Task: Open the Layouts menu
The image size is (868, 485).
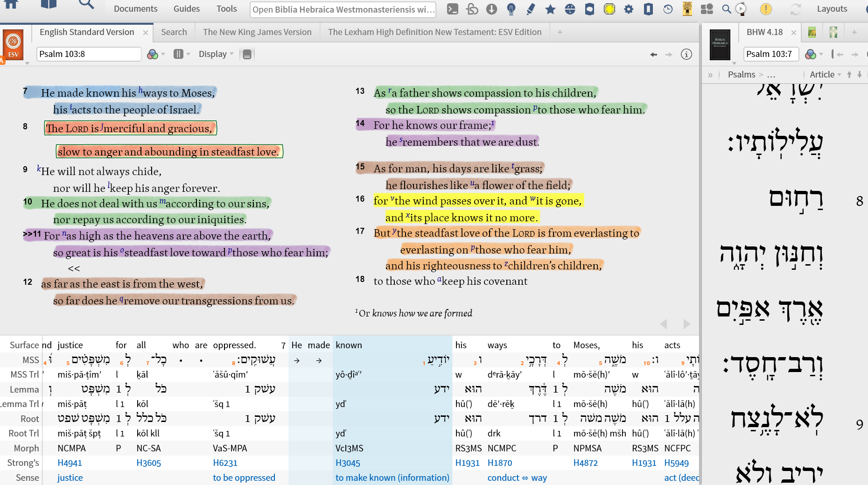Action: 832,9
